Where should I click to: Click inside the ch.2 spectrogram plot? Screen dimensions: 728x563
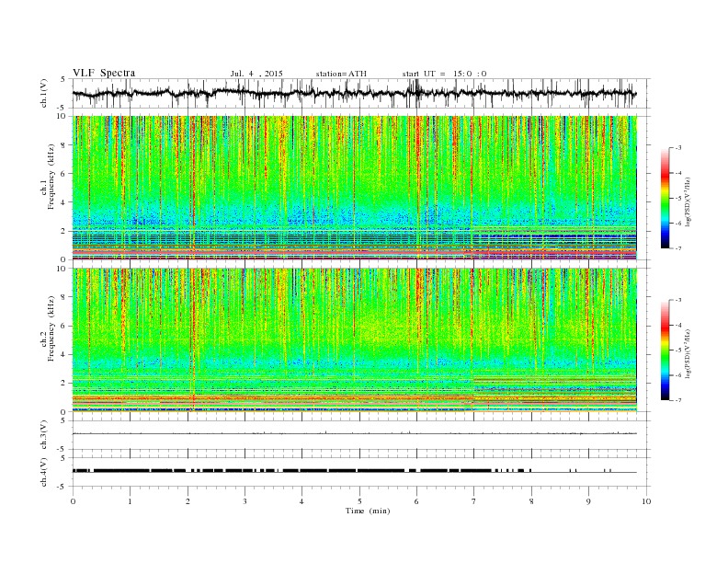355,340
